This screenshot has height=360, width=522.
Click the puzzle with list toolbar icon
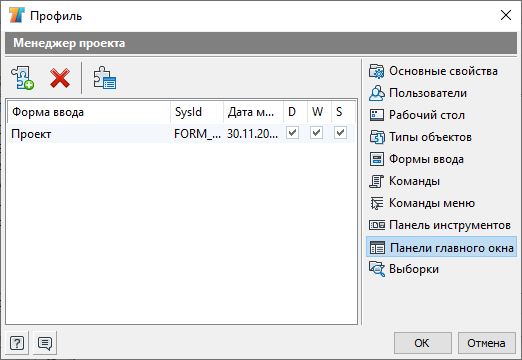click(105, 78)
